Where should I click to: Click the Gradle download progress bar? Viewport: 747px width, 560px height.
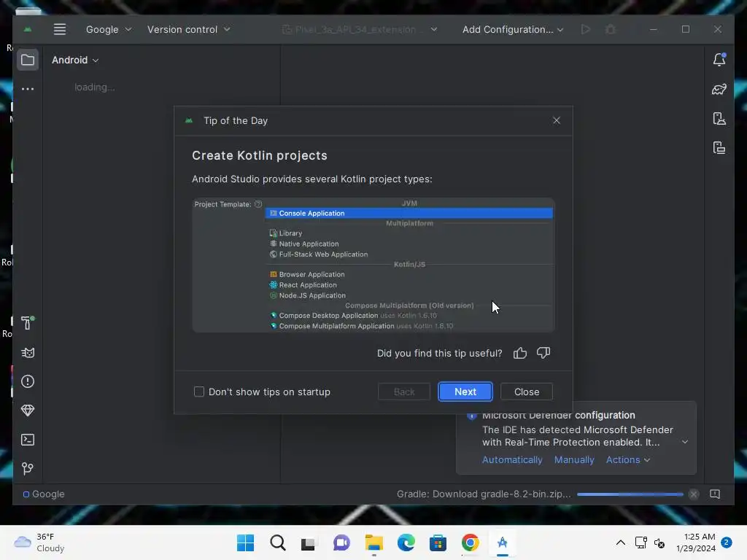click(630, 494)
